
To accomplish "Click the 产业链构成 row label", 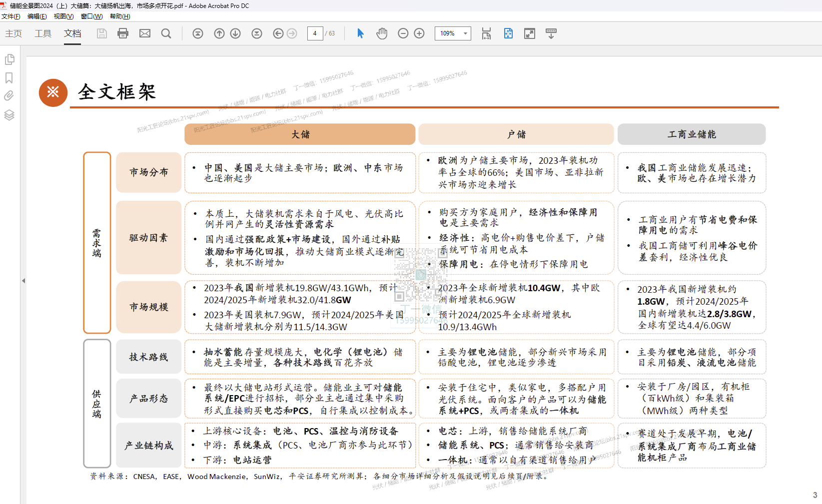I will point(149,446).
